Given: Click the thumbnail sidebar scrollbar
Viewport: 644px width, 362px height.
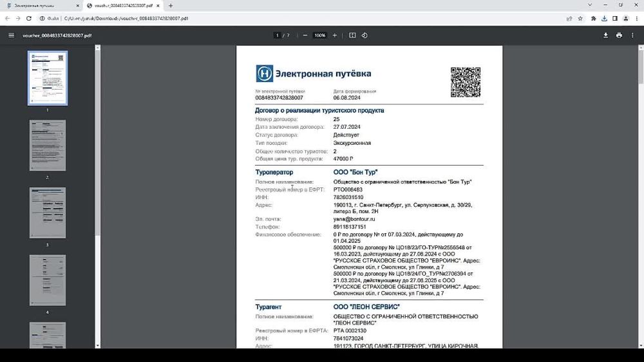Looking at the screenshot, I should (97, 143).
